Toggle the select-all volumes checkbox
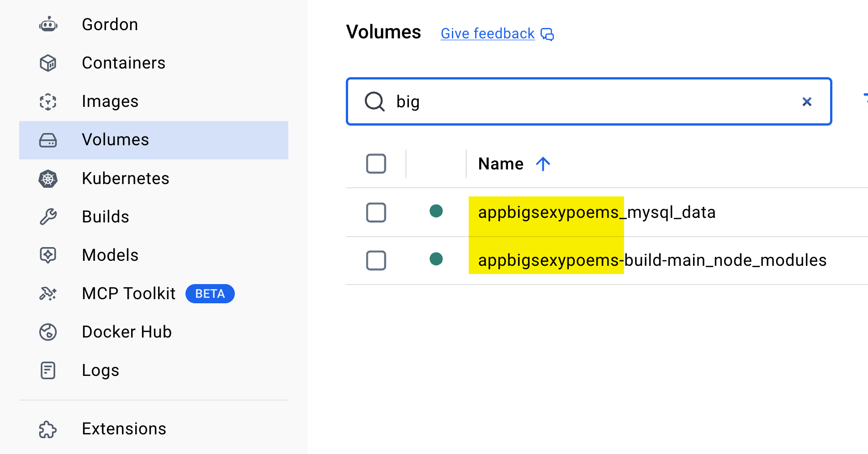 point(376,164)
